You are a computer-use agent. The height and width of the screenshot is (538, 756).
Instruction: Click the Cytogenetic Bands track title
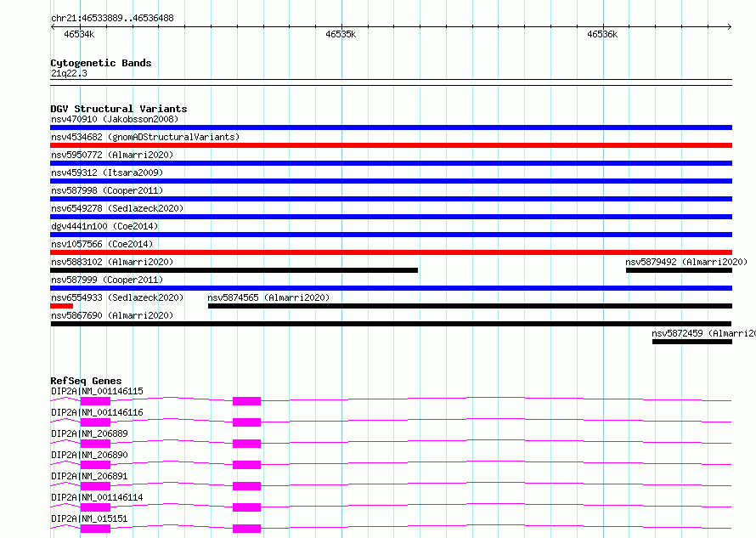click(101, 63)
